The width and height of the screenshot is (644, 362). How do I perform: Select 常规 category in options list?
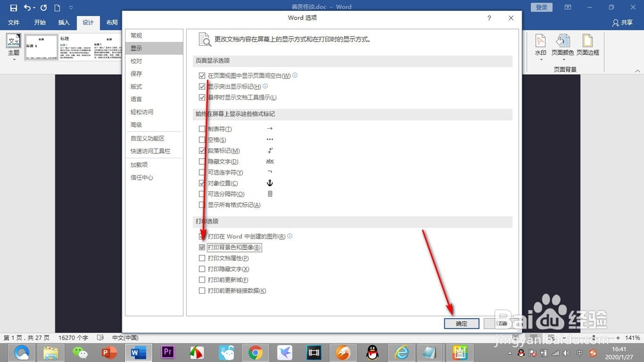(x=154, y=35)
